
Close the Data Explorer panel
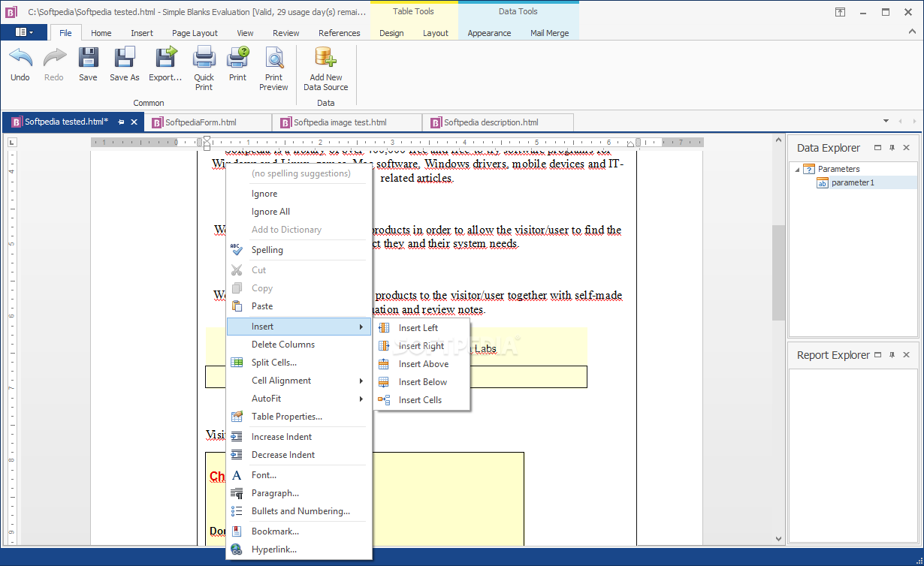click(x=907, y=148)
